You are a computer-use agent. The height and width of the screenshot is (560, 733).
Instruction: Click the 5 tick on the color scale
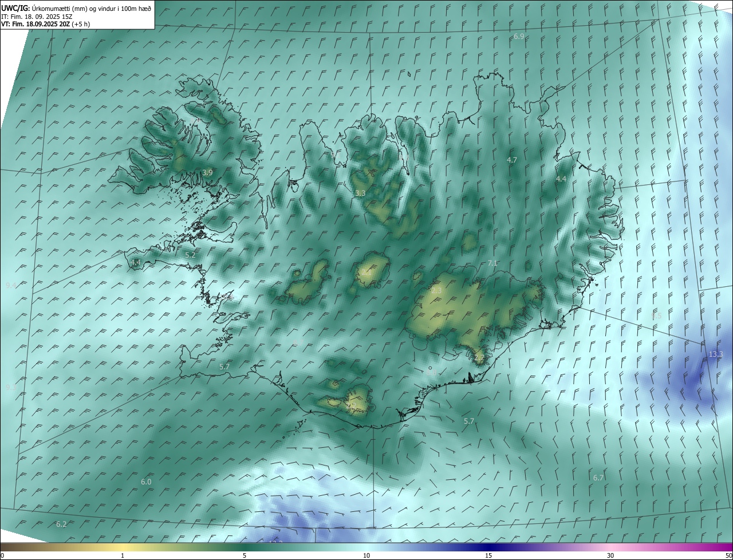point(245,555)
